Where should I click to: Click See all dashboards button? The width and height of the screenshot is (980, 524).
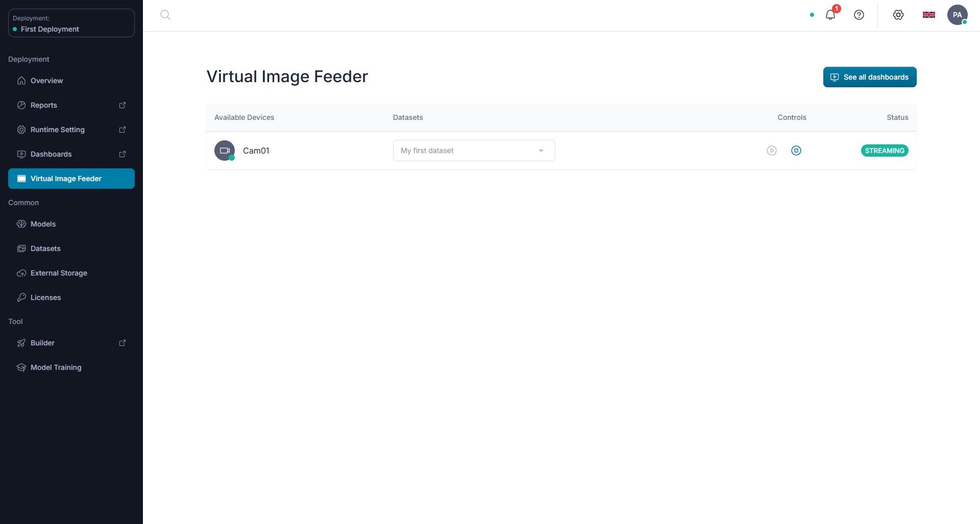tap(870, 77)
